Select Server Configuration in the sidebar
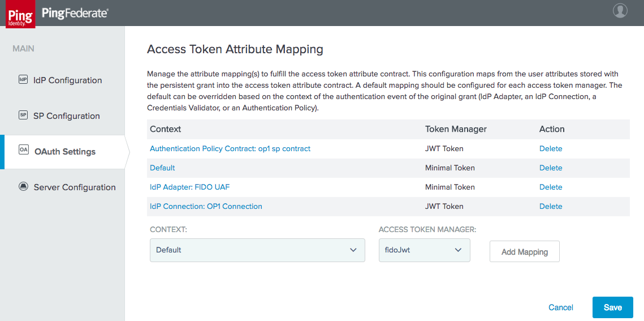 click(75, 187)
